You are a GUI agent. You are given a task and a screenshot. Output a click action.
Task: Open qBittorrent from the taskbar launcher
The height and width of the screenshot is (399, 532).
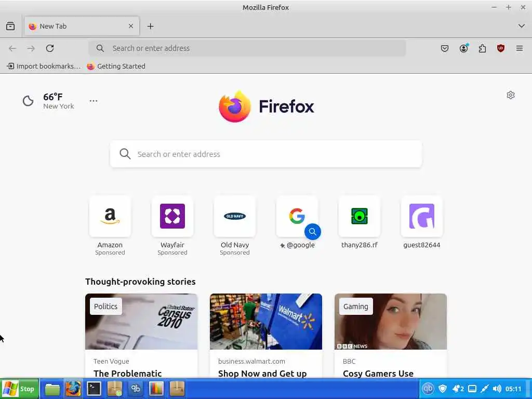pyautogui.click(x=136, y=389)
